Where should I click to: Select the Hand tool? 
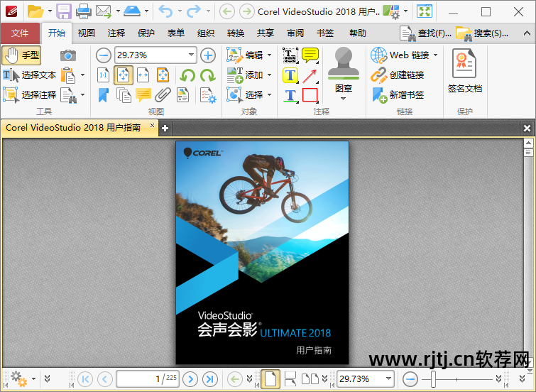pos(21,55)
